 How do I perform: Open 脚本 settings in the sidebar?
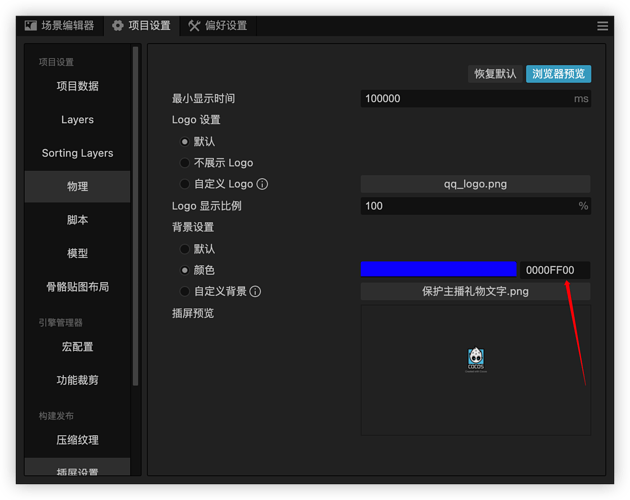pyautogui.click(x=78, y=220)
